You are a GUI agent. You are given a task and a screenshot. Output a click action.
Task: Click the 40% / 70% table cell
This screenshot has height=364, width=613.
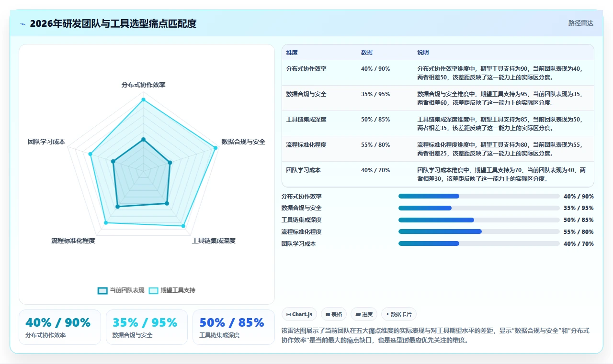click(375, 170)
